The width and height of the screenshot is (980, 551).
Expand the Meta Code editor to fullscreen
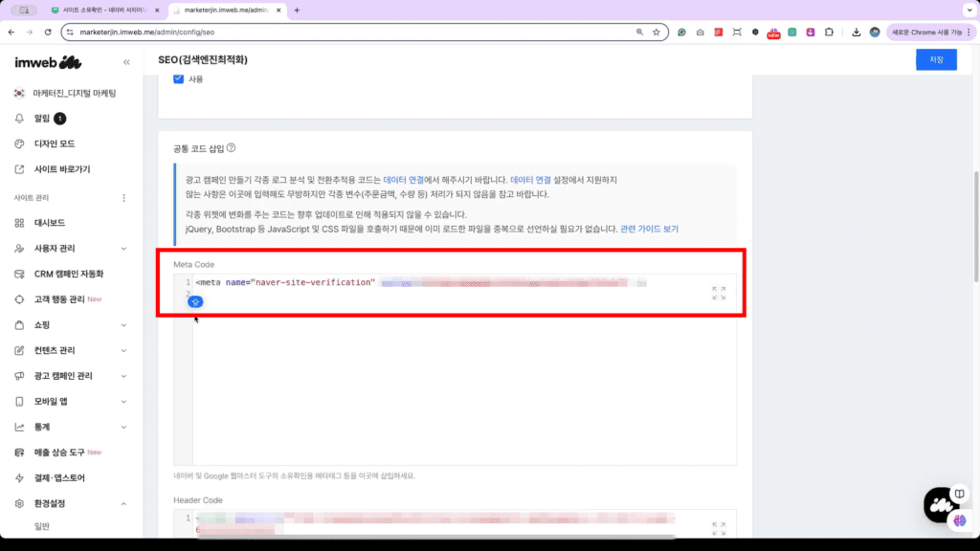719,294
